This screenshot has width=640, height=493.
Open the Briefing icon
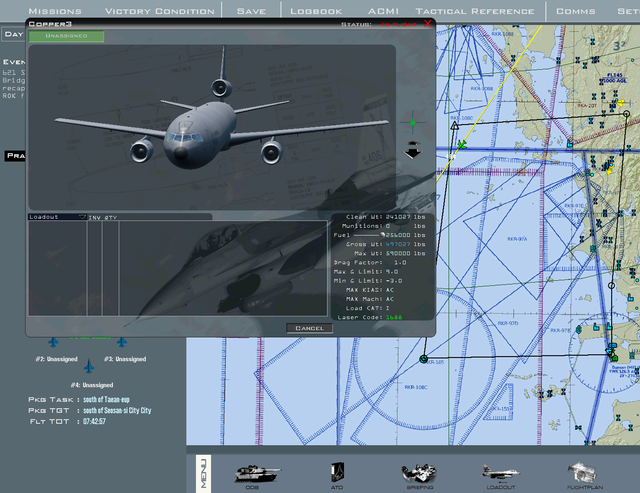pyautogui.click(x=419, y=473)
